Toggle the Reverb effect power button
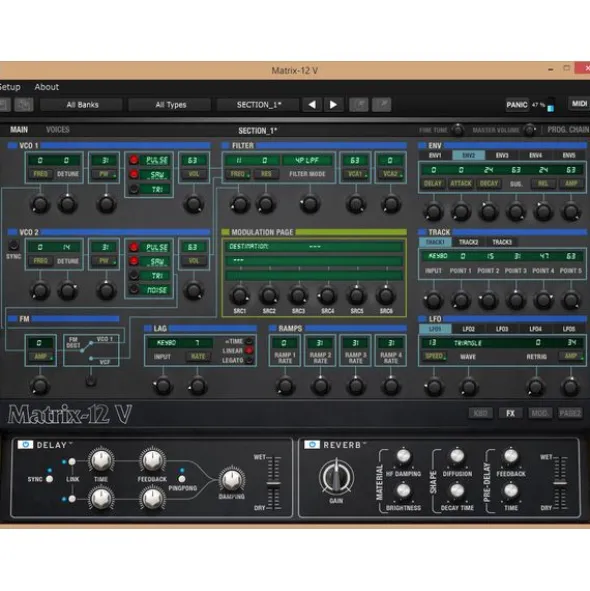 click(x=312, y=444)
